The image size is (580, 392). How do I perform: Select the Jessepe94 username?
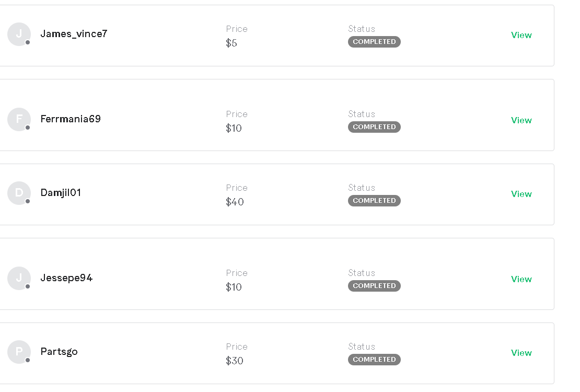click(x=66, y=278)
